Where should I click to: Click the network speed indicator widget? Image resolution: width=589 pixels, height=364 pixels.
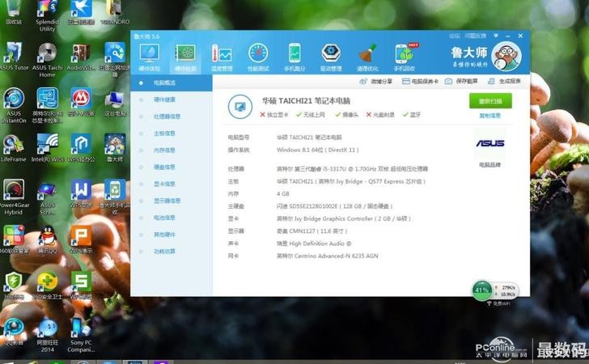505,290
